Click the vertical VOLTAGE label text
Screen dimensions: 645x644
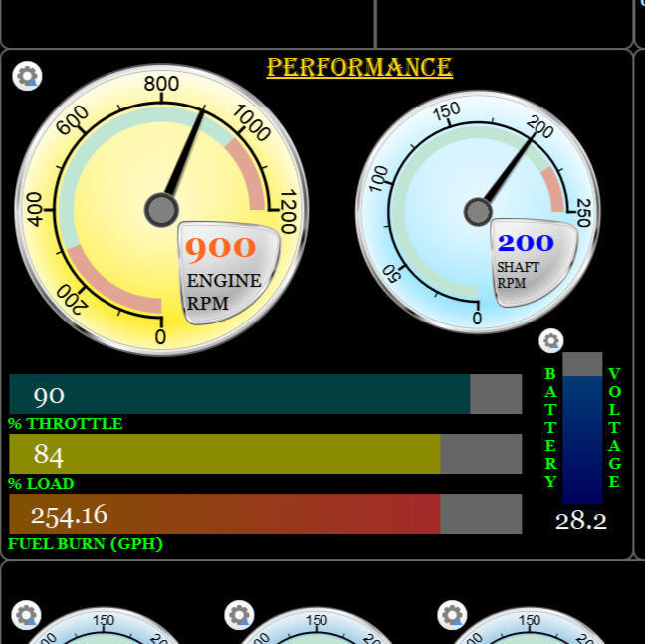coord(614,428)
